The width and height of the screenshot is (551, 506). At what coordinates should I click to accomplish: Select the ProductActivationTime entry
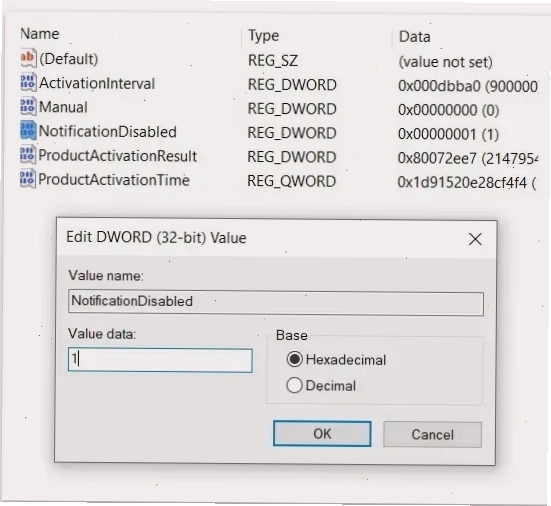coord(114,180)
